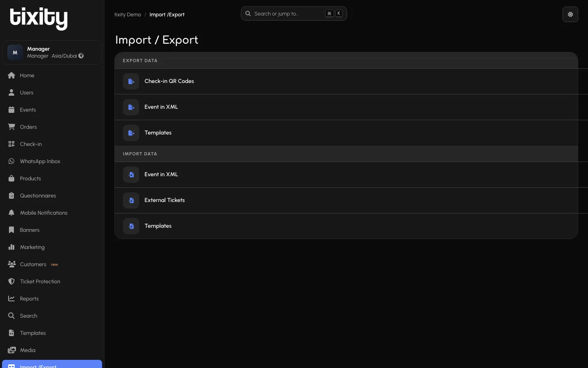Focus the Search or jump to field
Screen dimensions: 588x368
(294, 13)
